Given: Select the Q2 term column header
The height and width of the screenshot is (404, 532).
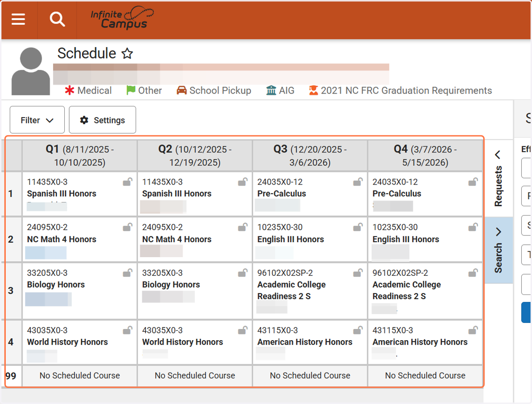Looking at the screenshot, I should click(195, 156).
